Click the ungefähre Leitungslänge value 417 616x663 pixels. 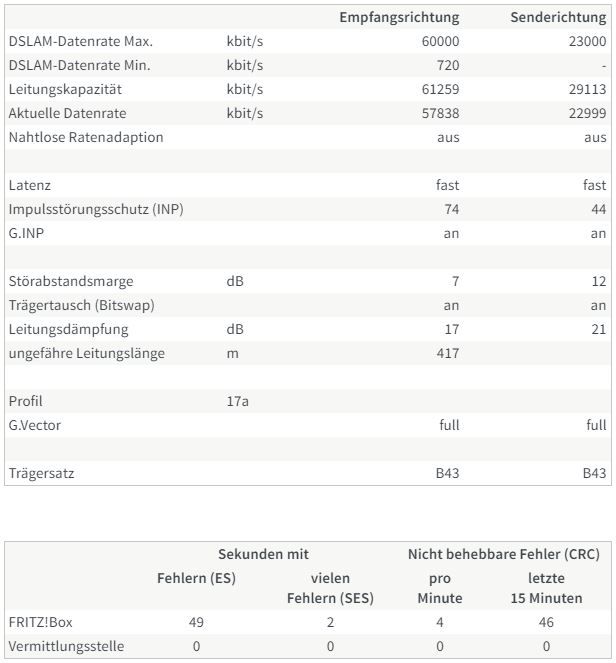448,353
